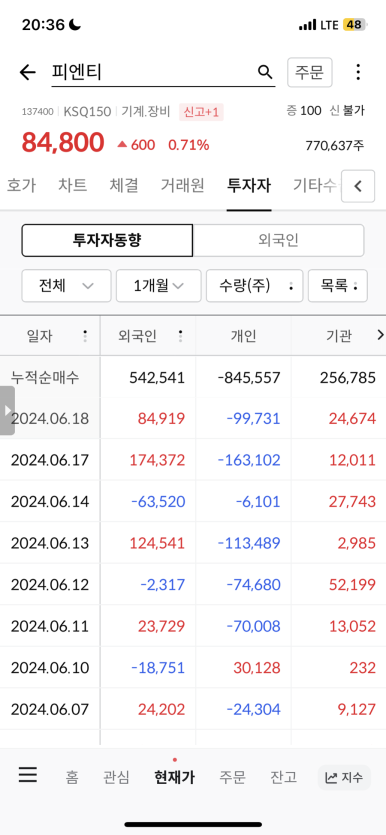Image resolution: width=386 pixels, height=835 pixels.
Task: Tap the 2024.06.07 date row
Action: coord(50,709)
